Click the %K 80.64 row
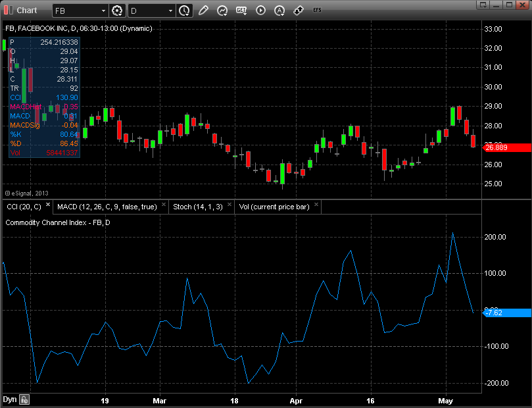The height and width of the screenshot is (408, 532). (44, 134)
